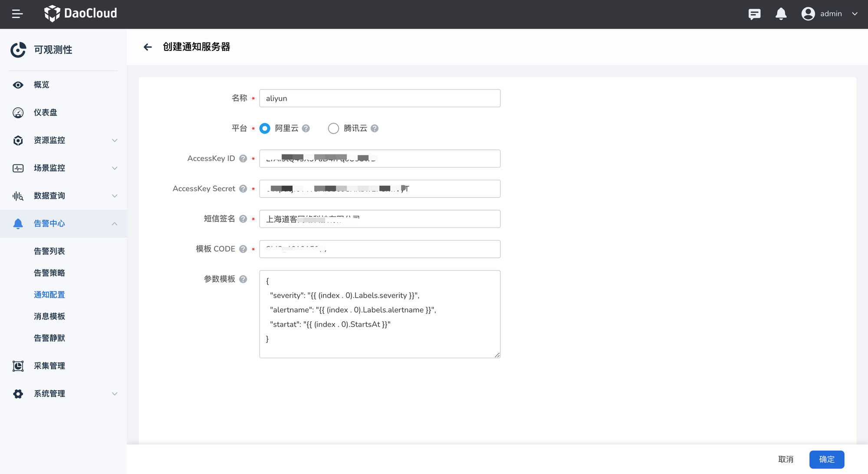Show help for AccessKey ID
Image resolution: width=868 pixels, height=474 pixels.
pyautogui.click(x=243, y=159)
